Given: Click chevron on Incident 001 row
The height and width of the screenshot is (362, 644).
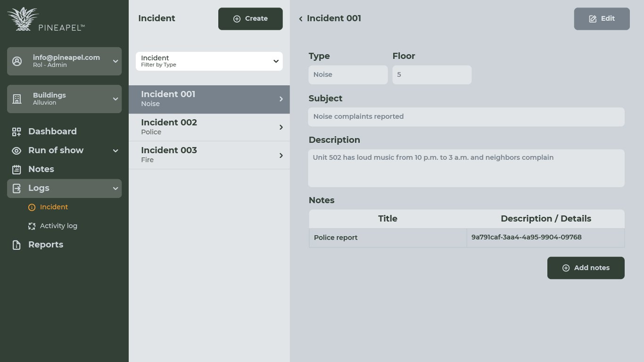Looking at the screenshot, I should click(x=281, y=99).
